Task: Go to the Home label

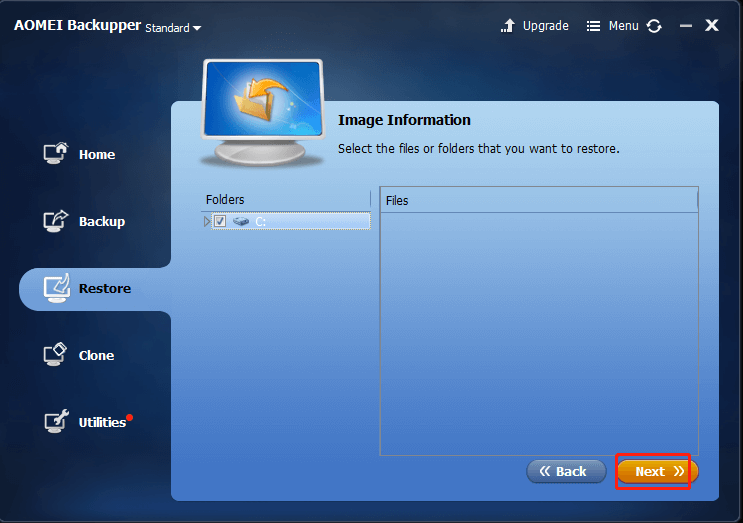Action: point(97,154)
